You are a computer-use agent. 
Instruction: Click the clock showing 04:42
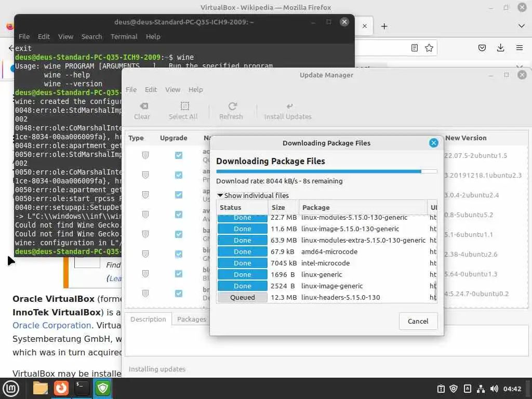pyautogui.click(x=512, y=389)
